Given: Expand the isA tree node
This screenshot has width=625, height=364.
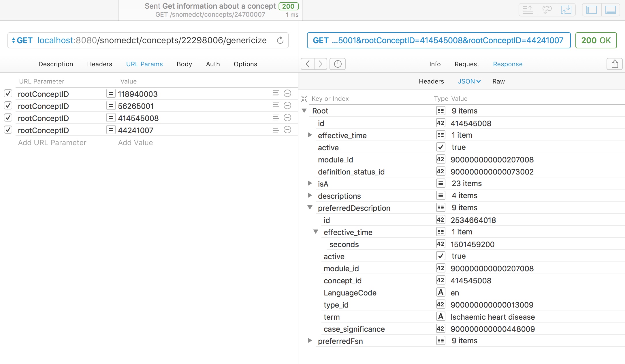Looking at the screenshot, I should coord(310,183).
